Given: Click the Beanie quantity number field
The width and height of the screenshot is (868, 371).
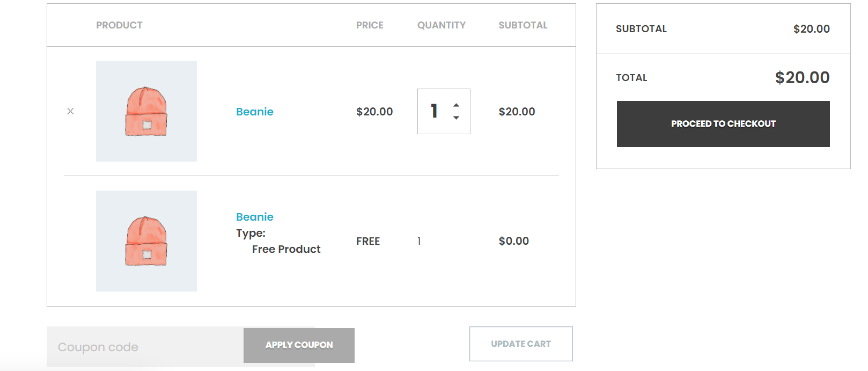Looking at the screenshot, I should tap(435, 111).
